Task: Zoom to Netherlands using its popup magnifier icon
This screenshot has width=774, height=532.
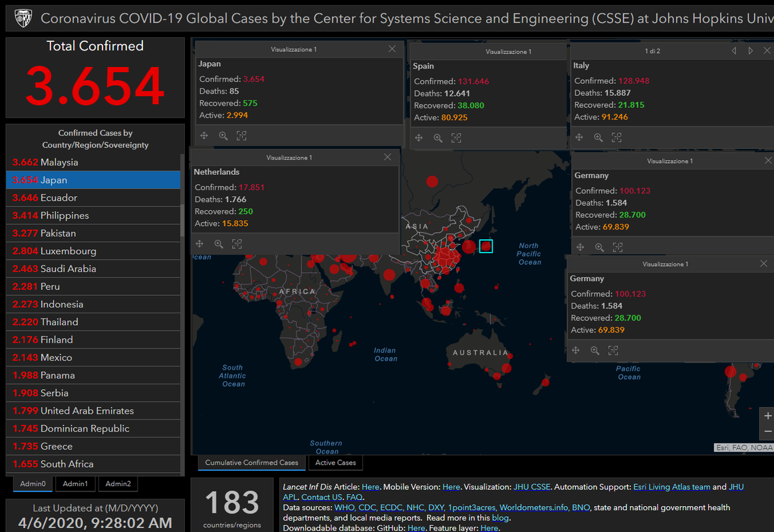Action: click(219, 244)
